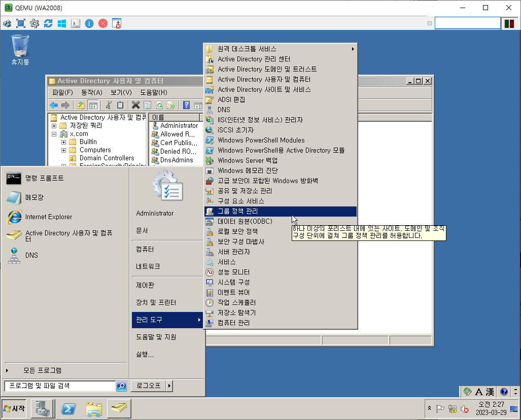Expand 모든 프로그램 list
The image size is (521, 420).
click(x=43, y=370)
